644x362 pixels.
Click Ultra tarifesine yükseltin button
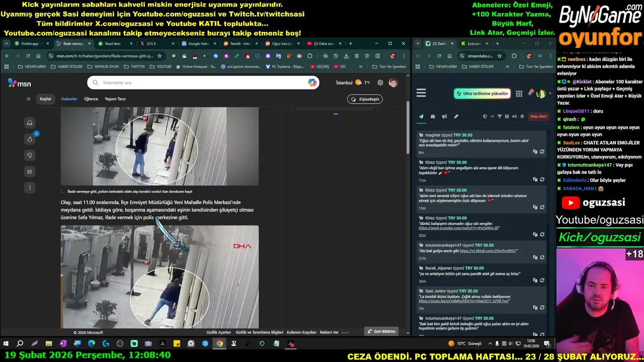(x=482, y=94)
